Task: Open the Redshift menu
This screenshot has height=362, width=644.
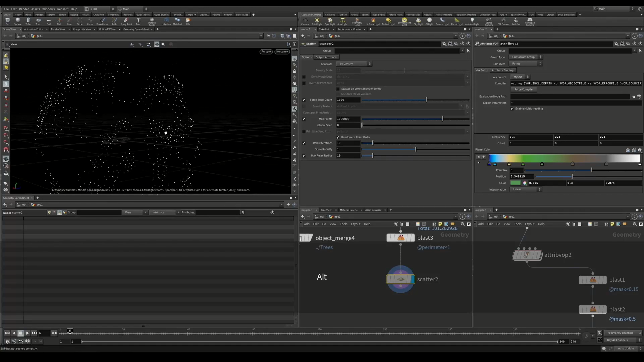Action: tap(62, 9)
